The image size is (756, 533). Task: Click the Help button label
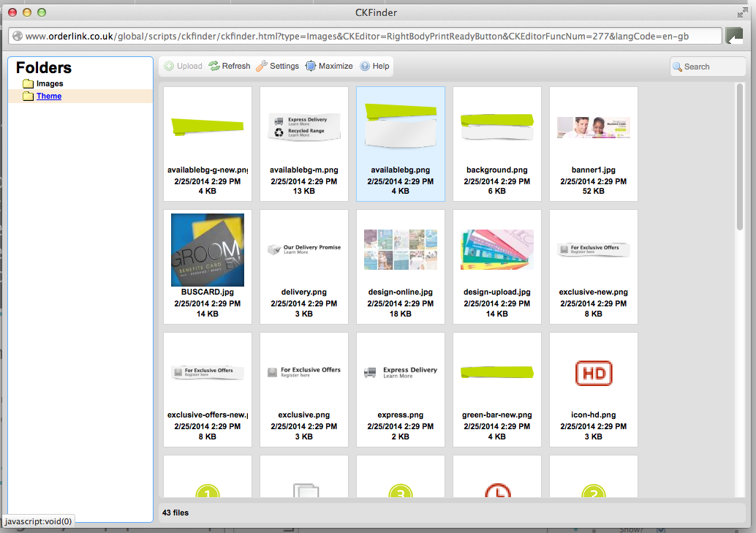tap(381, 66)
